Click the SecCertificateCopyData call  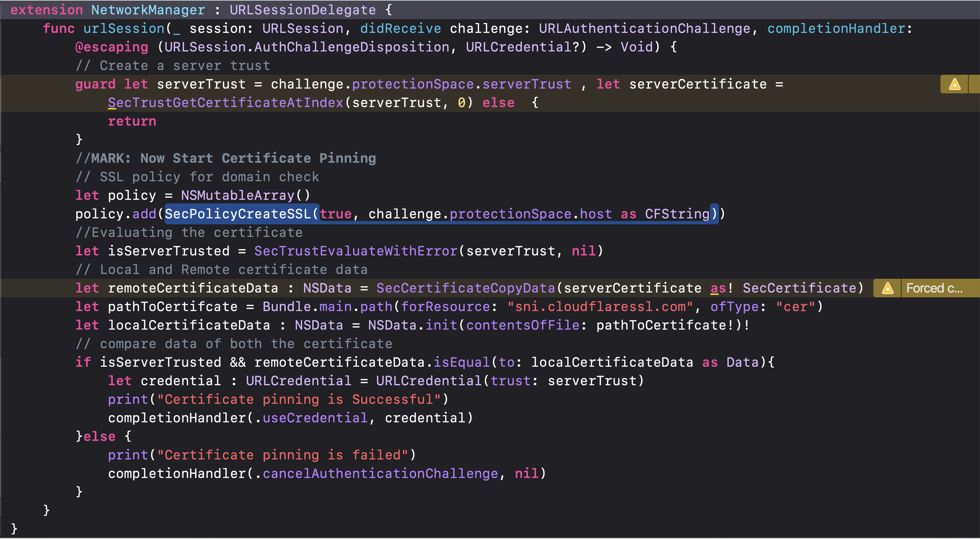(466, 288)
